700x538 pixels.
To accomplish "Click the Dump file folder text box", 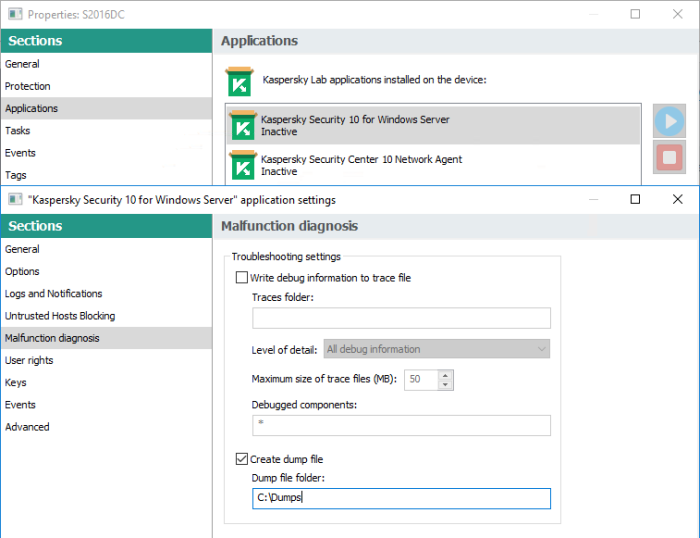I will (401, 498).
